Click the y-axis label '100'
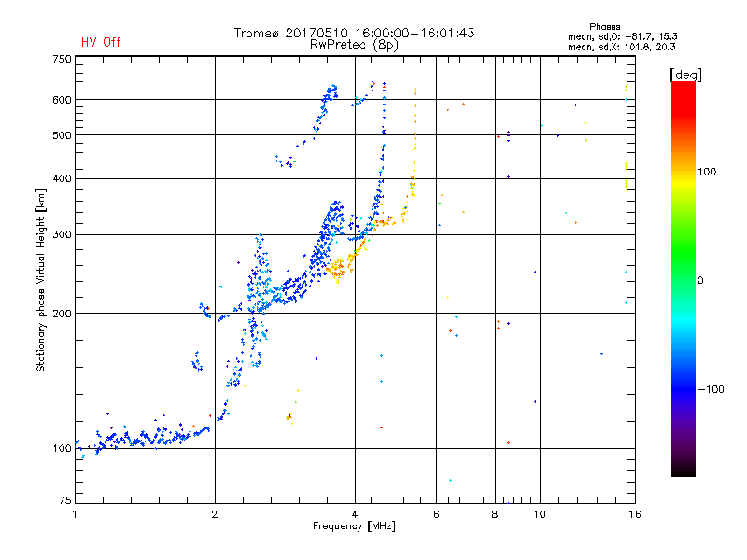 (62, 449)
